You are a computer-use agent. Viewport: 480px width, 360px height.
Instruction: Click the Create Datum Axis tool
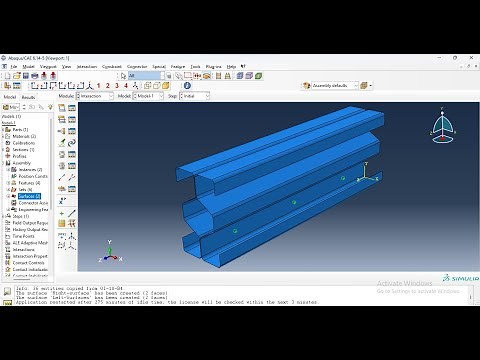tap(72, 213)
